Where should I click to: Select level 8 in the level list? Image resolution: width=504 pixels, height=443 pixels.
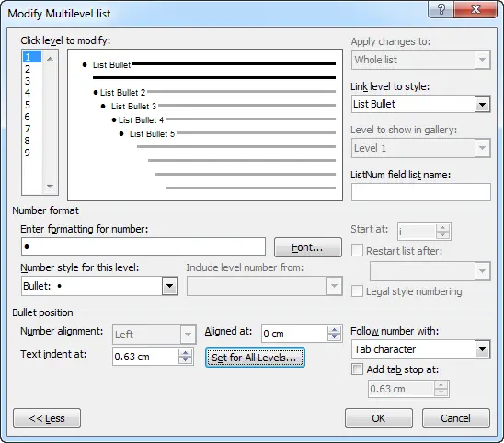32,141
